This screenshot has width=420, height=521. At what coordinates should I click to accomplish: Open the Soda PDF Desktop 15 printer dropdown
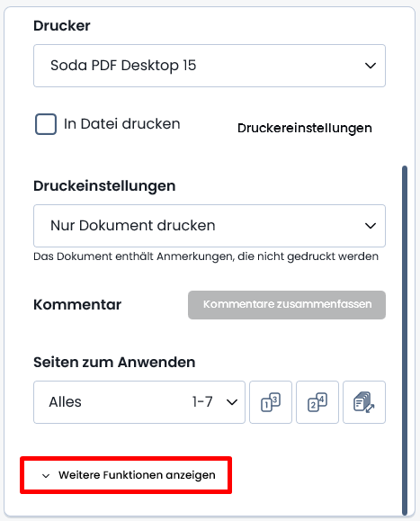tap(210, 66)
